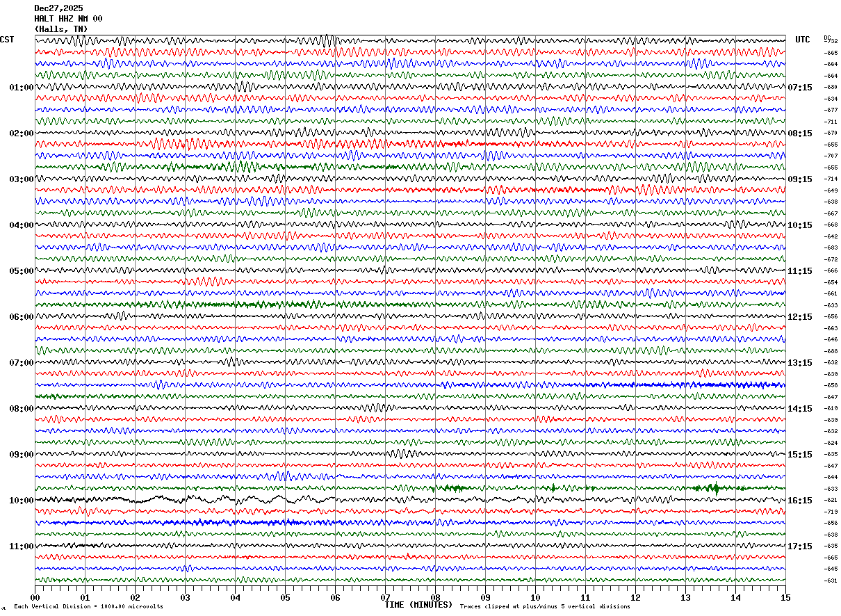Screen dimensions: 841x616
Task: Click the DC offset value -670
Action: tap(831, 133)
